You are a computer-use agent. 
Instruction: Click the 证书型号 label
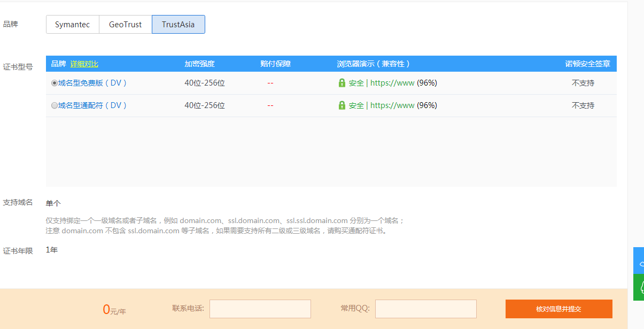pos(18,67)
